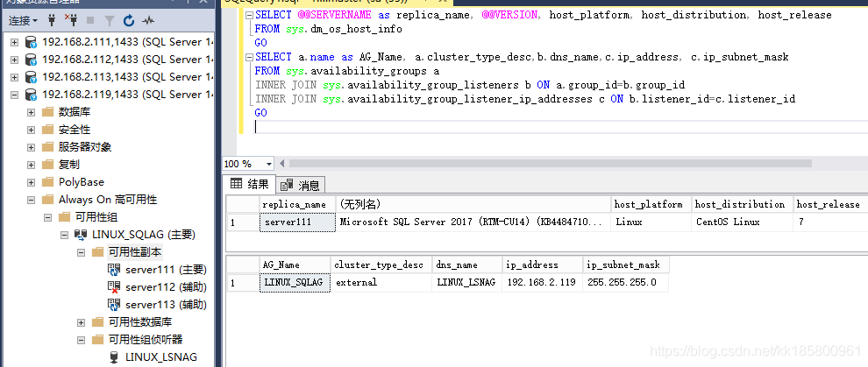The width and height of the screenshot is (868, 367).
Task: Click the disconnect plug icon with red x
Action: pyautogui.click(x=71, y=21)
